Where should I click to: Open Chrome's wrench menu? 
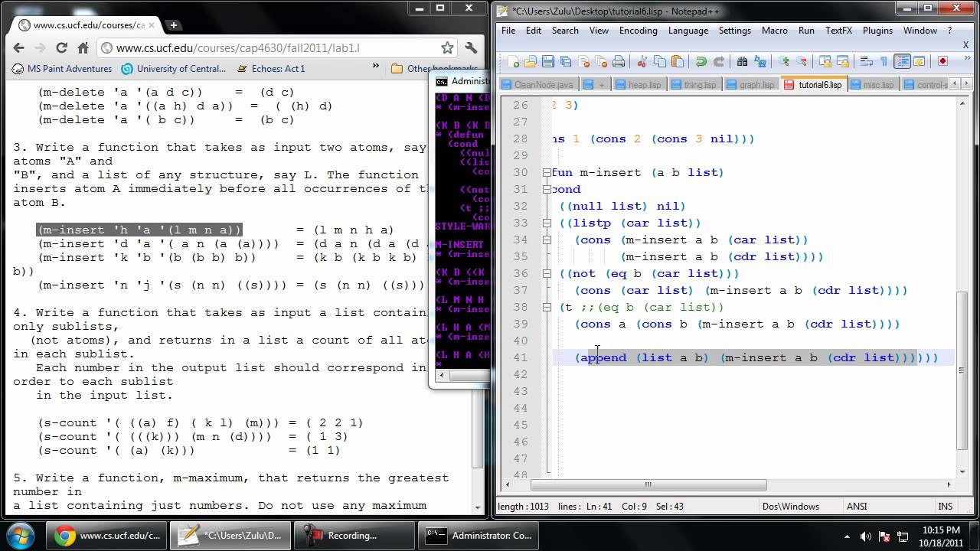(472, 47)
